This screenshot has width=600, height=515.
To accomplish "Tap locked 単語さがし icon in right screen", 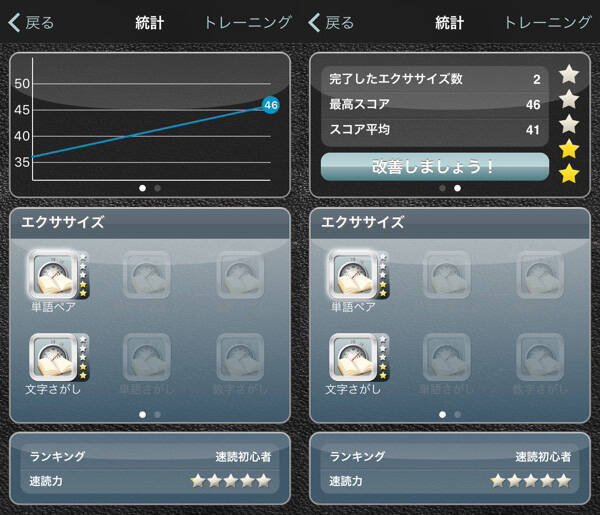I will pos(447,357).
